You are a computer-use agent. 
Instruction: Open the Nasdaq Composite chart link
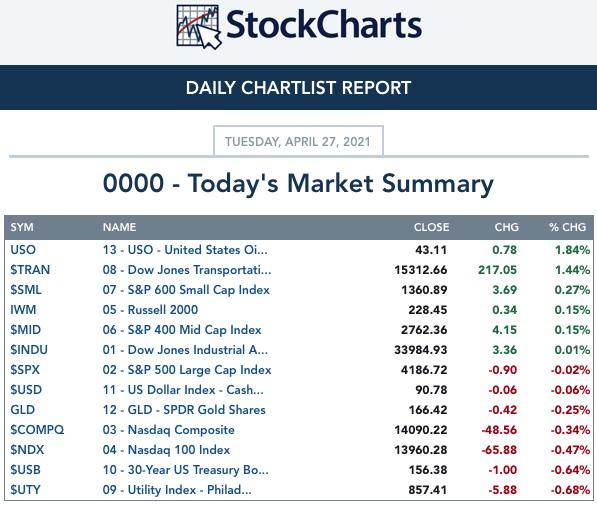[x=168, y=430]
